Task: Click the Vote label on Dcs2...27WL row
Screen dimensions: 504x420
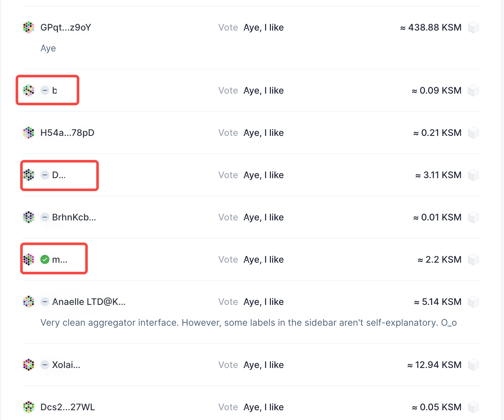Action: (x=228, y=407)
